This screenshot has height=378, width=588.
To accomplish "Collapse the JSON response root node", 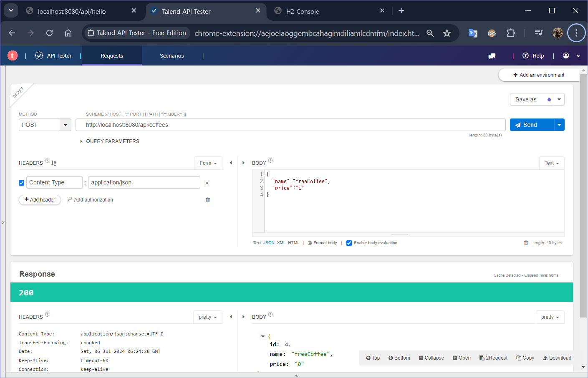I will coord(263,336).
